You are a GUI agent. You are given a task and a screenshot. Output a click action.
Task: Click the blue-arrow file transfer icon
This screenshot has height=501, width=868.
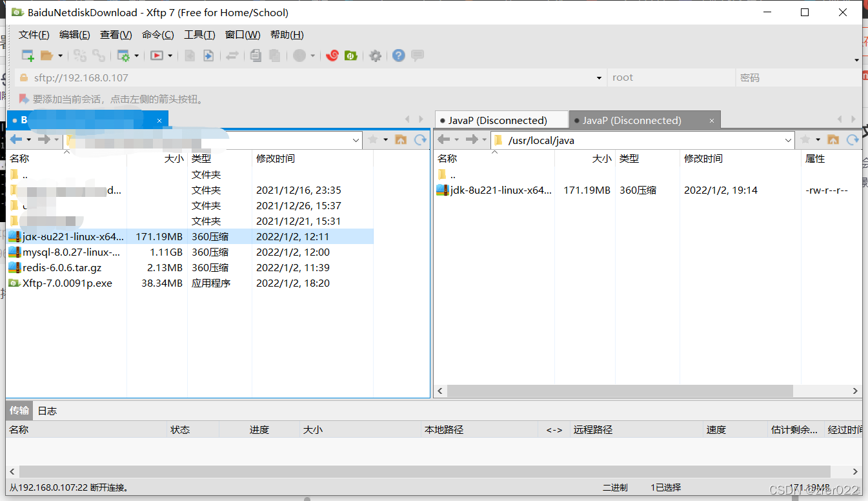click(x=208, y=56)
